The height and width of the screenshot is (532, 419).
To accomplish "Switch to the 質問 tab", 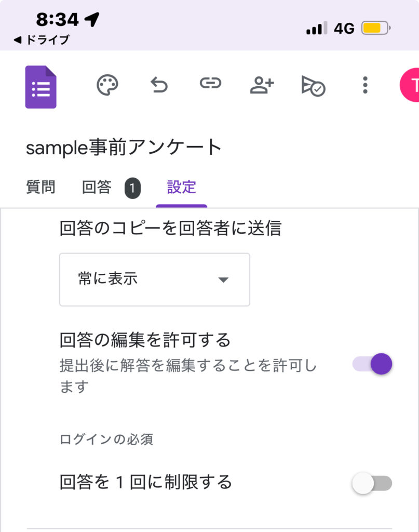I will click(x=40, y=187).
